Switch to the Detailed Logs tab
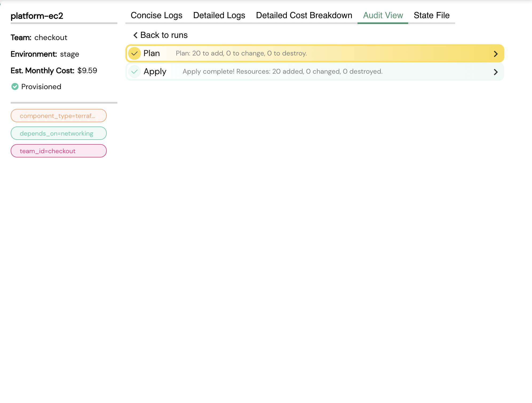Image resolution: width=532 pixels, height=403 pixels. click(x=219, y=15)
